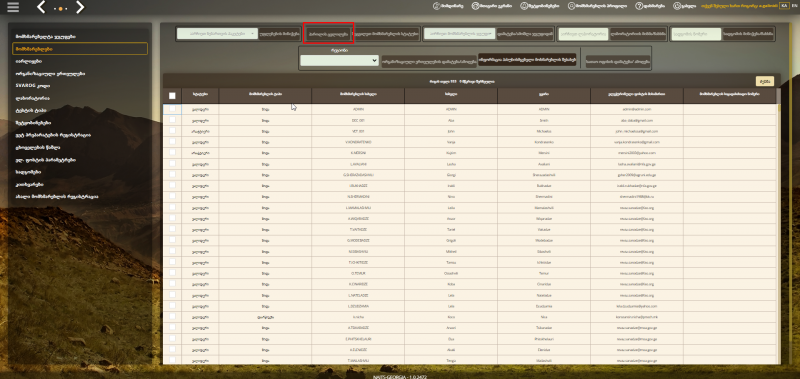800x379 pixels.
Task: Open the first filter dropdown in top row
Action: tap(217, 34)
